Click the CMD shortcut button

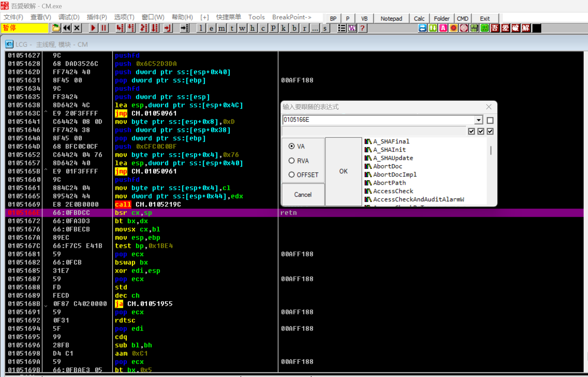pyautogui.click(x=462, y=19)
